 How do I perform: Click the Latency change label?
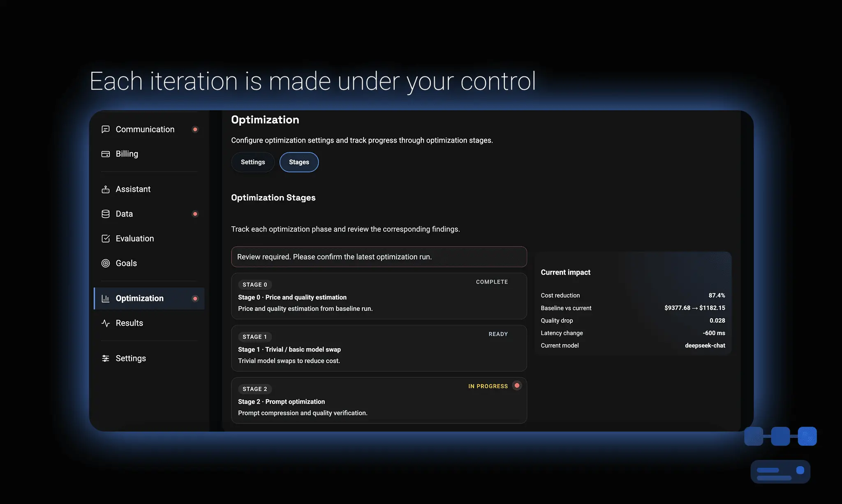click(x=562, y=333)
